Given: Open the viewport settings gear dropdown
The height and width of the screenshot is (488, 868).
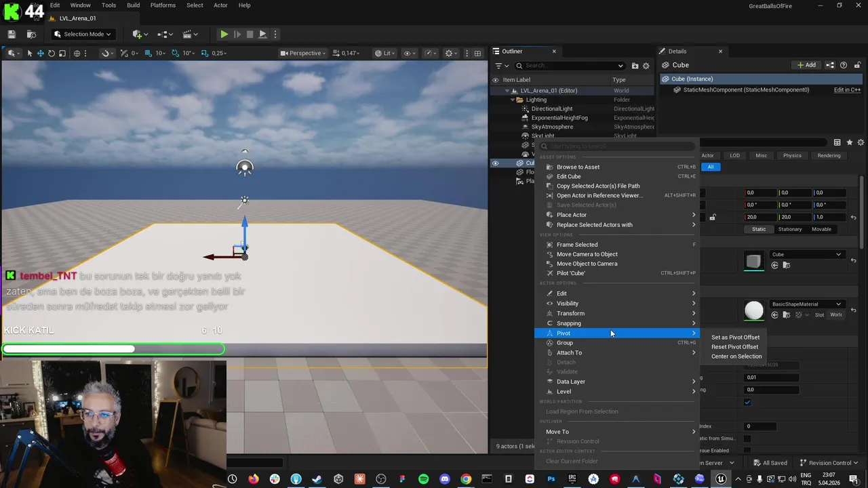Looking at the screenshot, I should (x=451, y=53).
